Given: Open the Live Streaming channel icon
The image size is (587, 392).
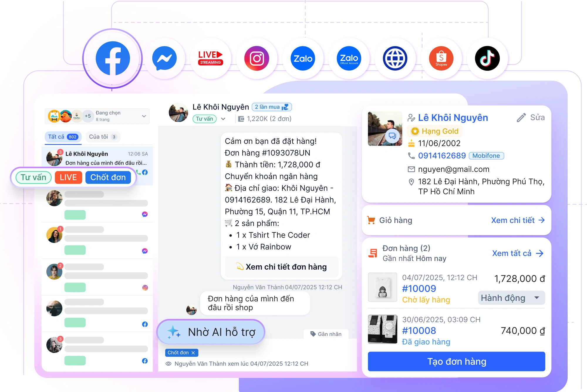Looking at the screenshot, I should pos(210,58).
